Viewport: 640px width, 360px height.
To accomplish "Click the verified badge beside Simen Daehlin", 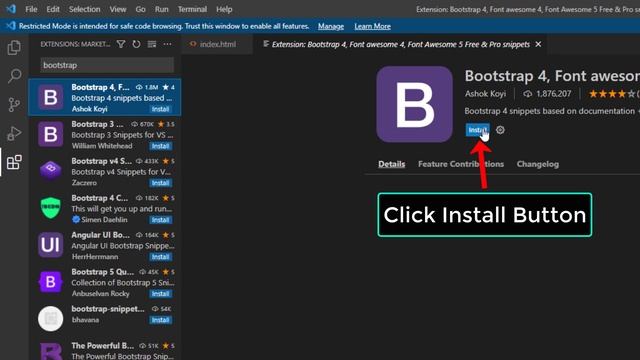I will click(76, 220).
